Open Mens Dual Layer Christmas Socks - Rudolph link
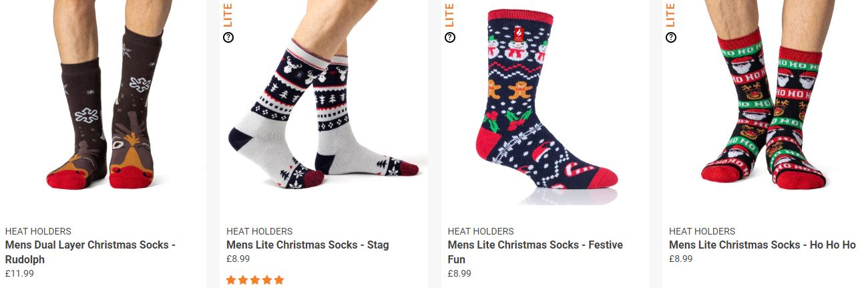This screenshot has height=288, width=868. click(90, 253)
